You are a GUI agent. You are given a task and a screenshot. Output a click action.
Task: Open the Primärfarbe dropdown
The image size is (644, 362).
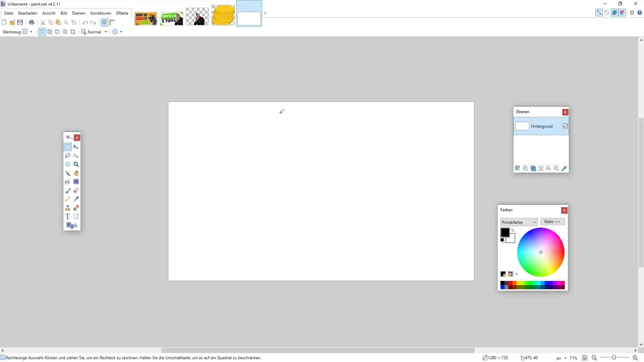[x=519, y=222]
